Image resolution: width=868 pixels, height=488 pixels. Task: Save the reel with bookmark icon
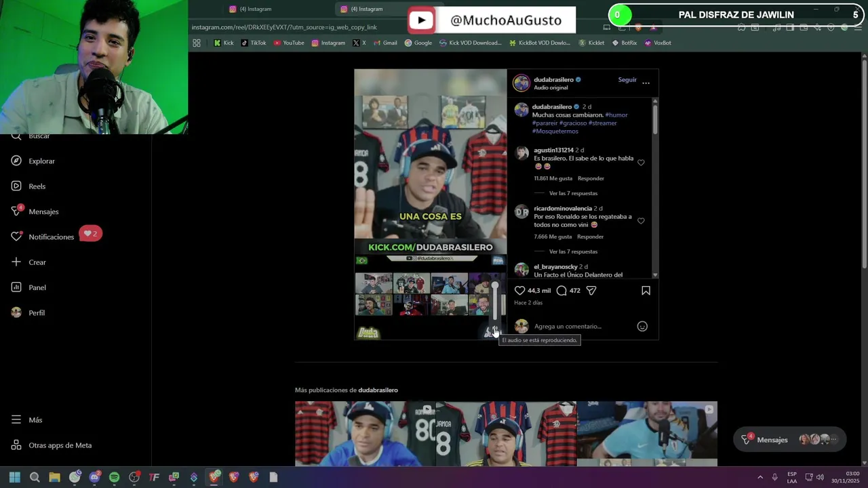pos(646,291)
